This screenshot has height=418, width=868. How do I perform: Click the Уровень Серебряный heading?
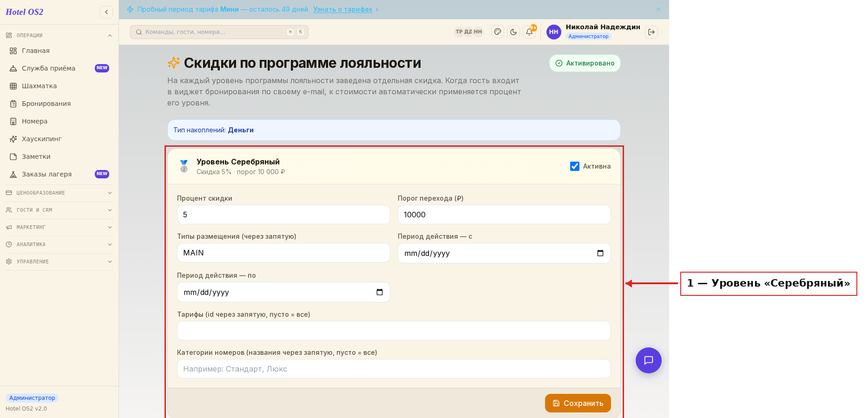(x=238, y=162)
